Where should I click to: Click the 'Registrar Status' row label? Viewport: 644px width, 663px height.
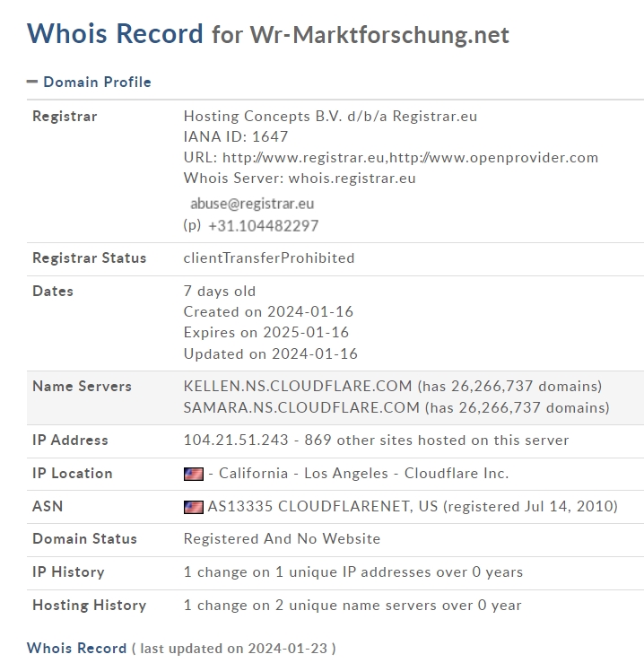89,257
